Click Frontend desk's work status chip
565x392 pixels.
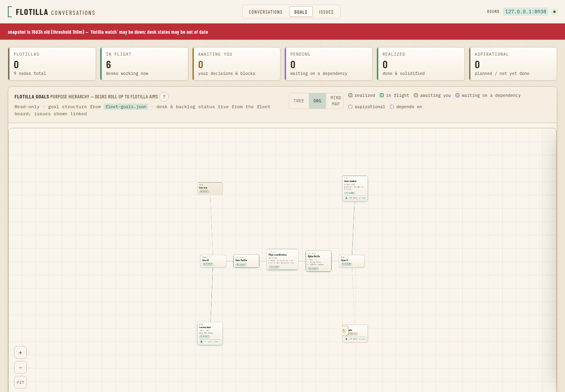210,342
